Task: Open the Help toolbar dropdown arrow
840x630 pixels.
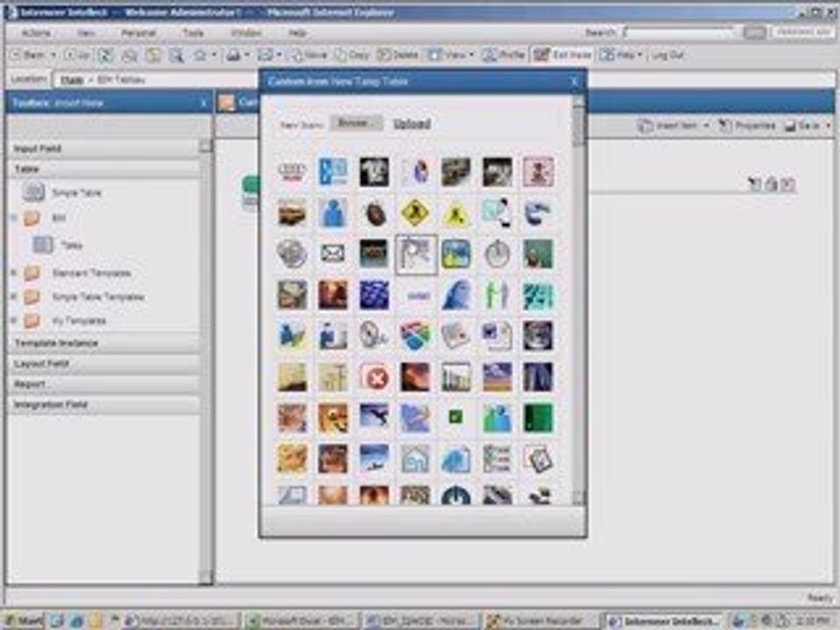Action: (639, 54)
